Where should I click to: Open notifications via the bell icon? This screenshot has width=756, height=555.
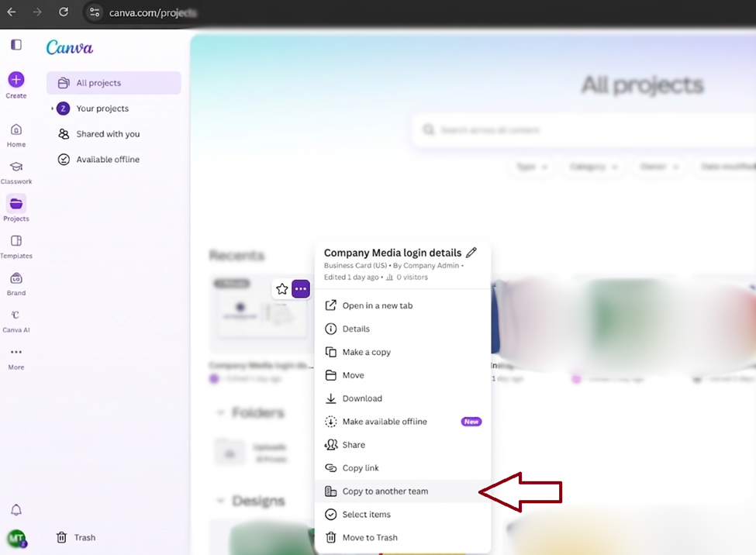tap(16, 508)
